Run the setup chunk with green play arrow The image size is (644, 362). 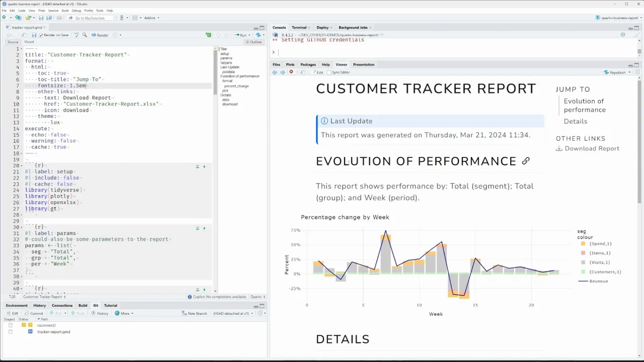204,166
